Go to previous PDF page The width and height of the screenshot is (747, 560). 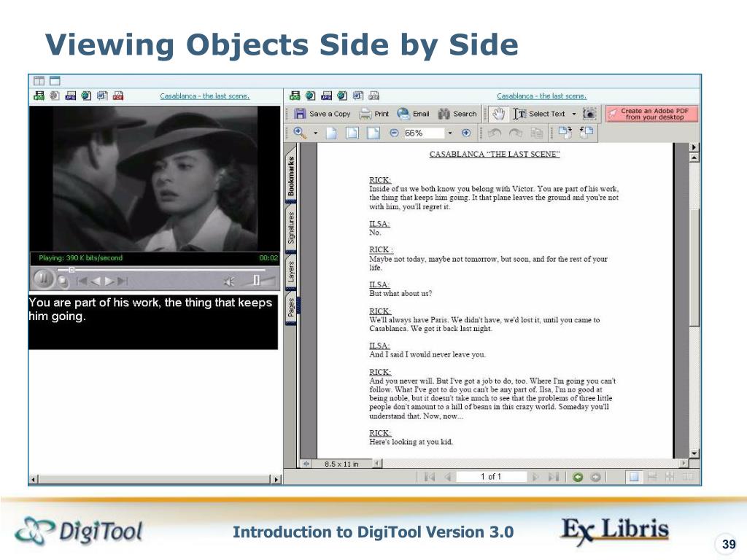(447, 477)
